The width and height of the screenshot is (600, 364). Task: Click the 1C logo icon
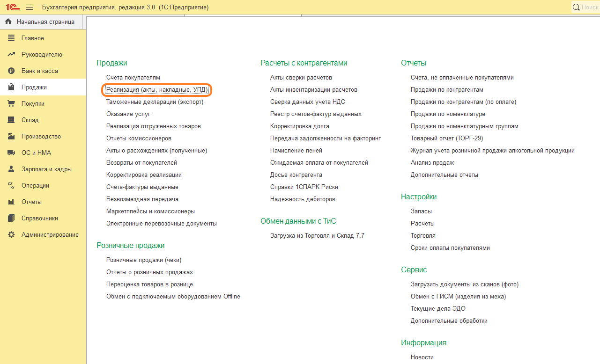[12, 7]
